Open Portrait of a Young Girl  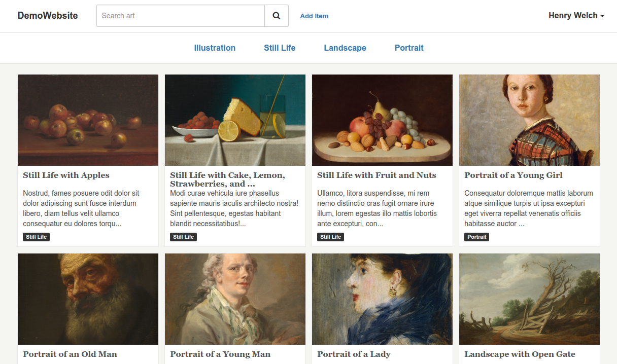513,175
